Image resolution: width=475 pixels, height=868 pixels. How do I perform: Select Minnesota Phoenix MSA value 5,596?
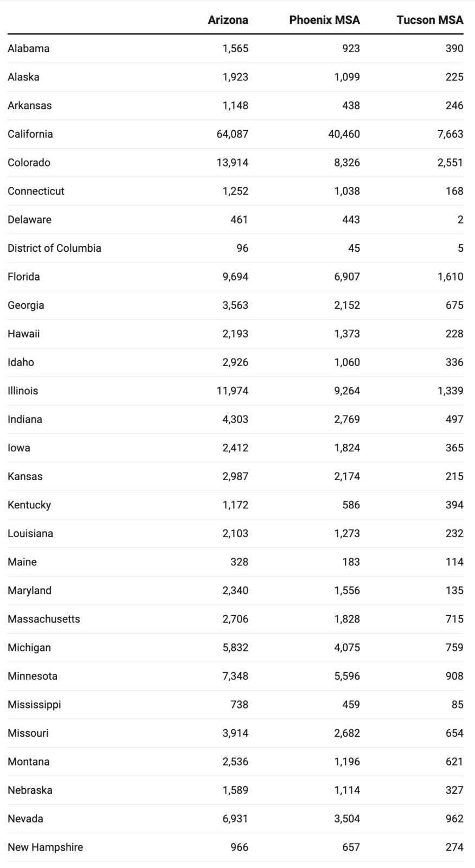[x=347, y=676]
